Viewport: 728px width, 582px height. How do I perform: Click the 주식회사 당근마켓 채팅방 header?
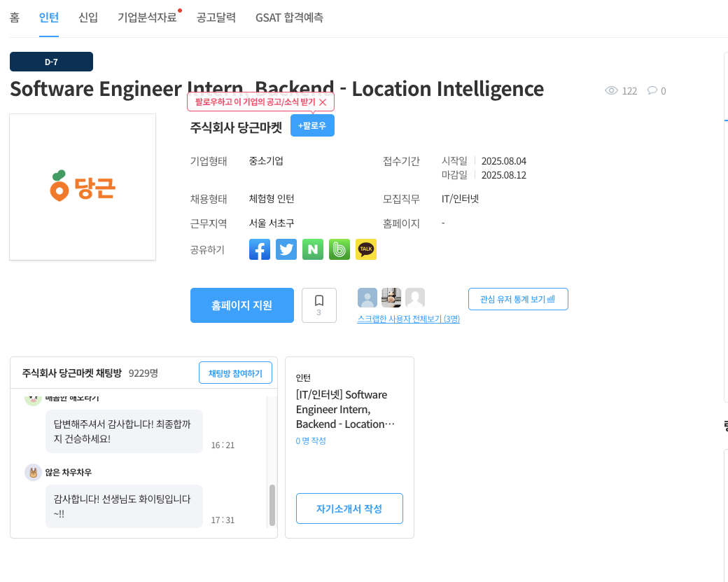[x=72, y=373]
